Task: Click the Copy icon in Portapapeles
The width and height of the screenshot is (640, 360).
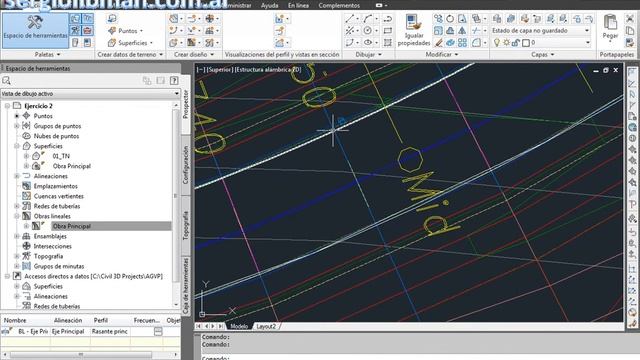Action: [630, 31]
